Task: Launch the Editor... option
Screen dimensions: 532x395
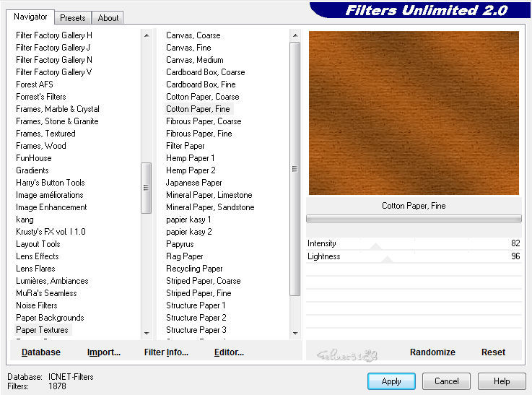Action: (229, 352)
